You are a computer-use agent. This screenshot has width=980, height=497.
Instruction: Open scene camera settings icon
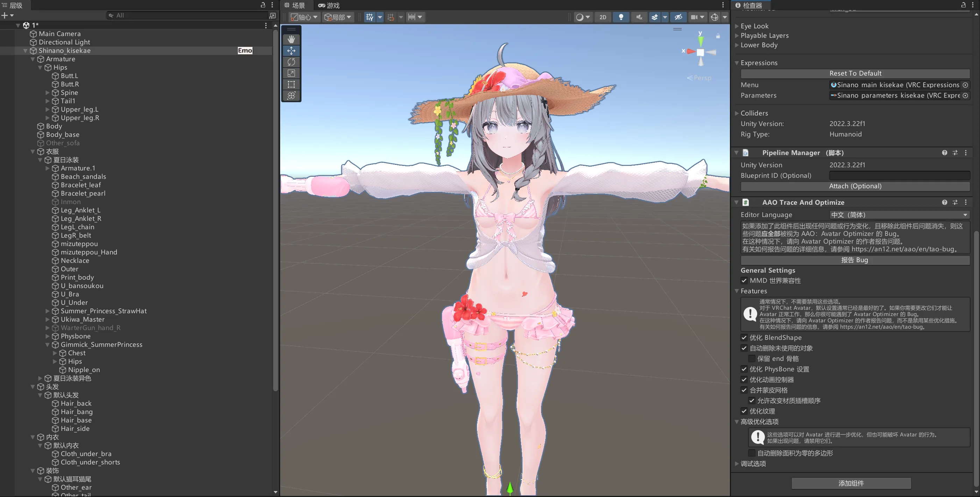(694, 17)
